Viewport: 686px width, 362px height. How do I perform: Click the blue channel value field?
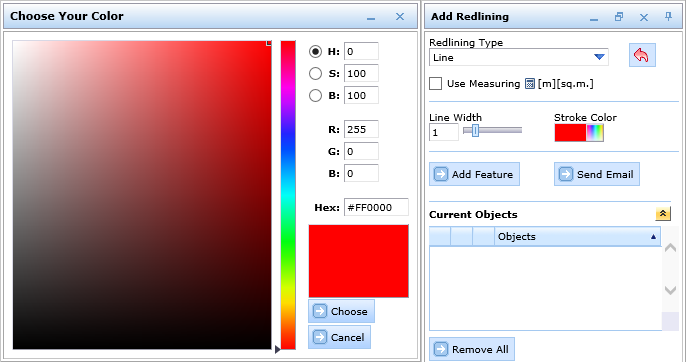coord(361,173)
